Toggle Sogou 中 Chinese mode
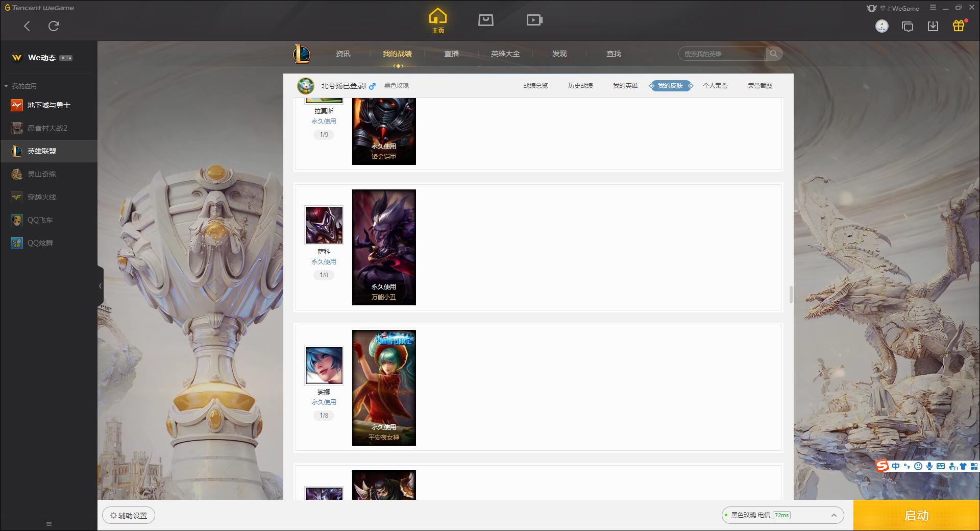The height and width of the screenshot is (531, 980). 896,466
